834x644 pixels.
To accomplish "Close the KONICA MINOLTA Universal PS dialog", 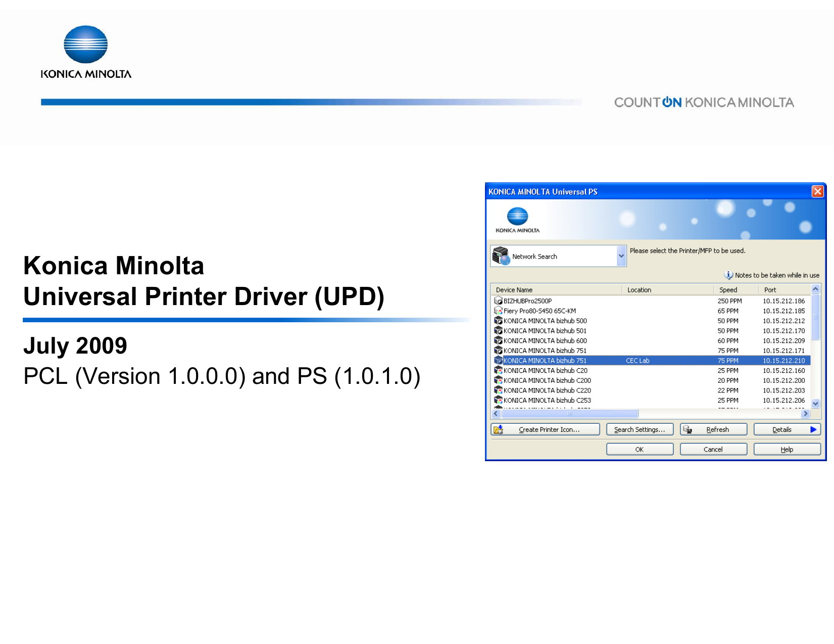I will (x=817, y=191).
